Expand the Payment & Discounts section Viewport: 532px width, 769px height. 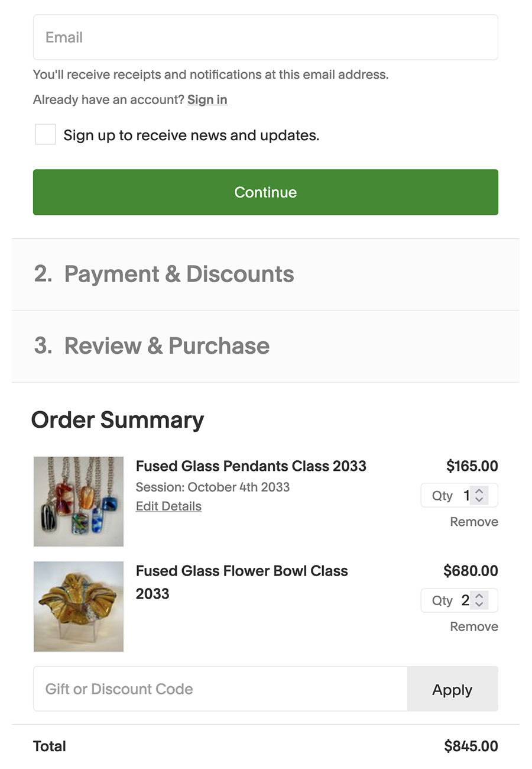(x=265, y=274)
